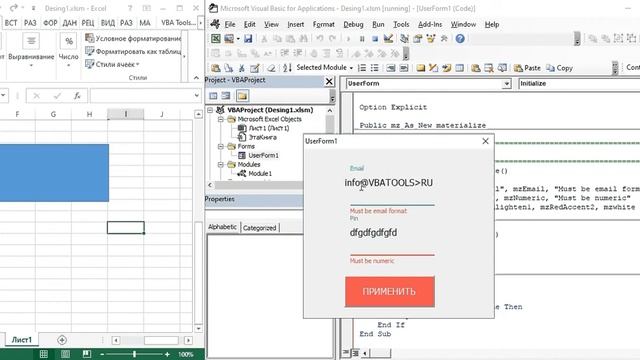Switch to VBA Tools ribbon tab in Excel
Viewport: 640px width, 360px height.
coord(178,23)
